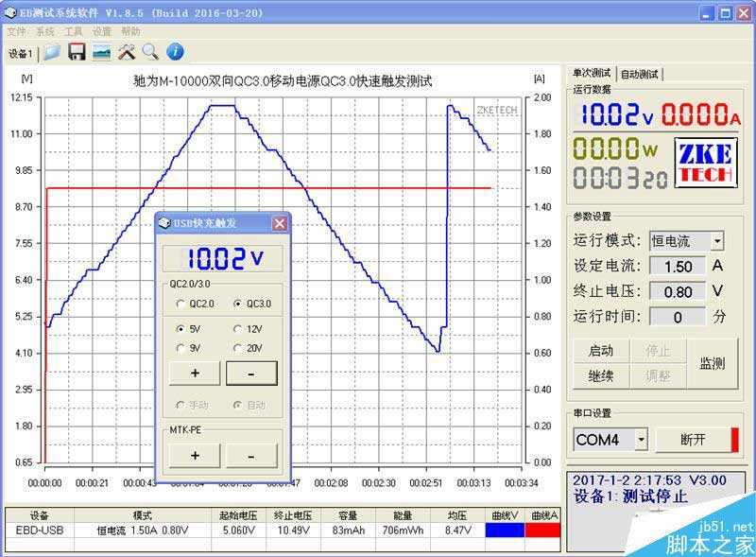
Task: Close the USB快充触发 dialog
Action: 279,223
